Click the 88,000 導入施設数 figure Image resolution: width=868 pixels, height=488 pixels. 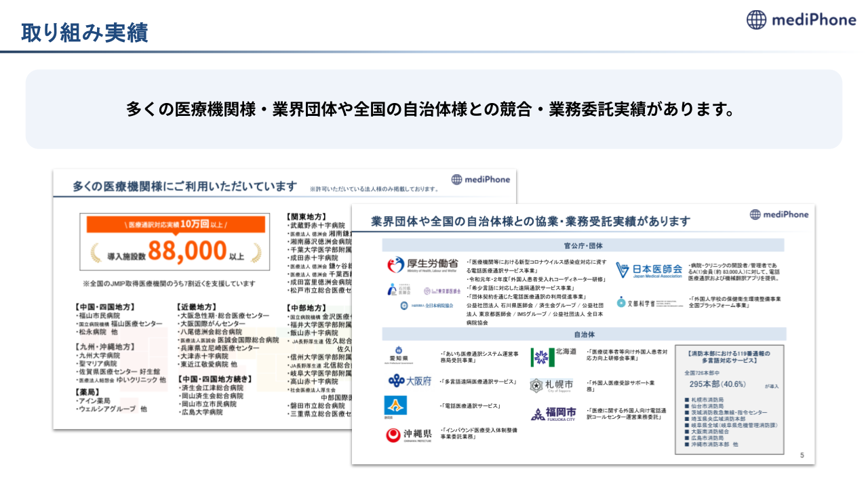tap(177, 252)
